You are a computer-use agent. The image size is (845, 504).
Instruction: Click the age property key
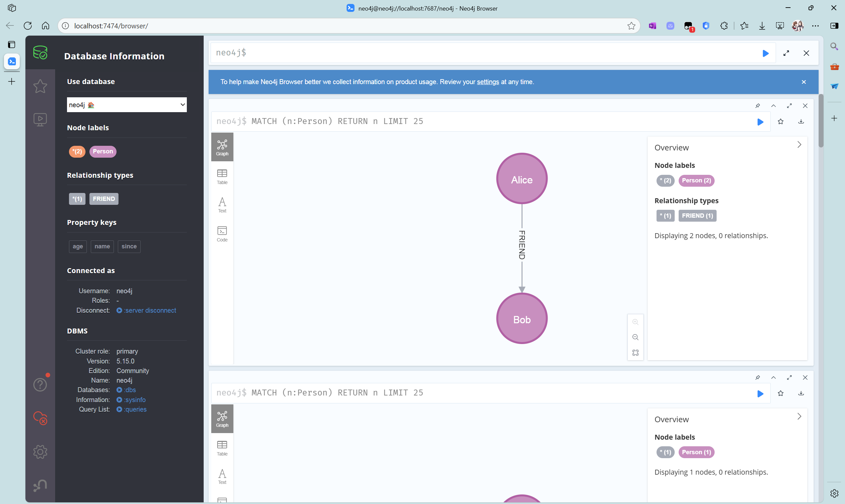click(x=78, y=247)
